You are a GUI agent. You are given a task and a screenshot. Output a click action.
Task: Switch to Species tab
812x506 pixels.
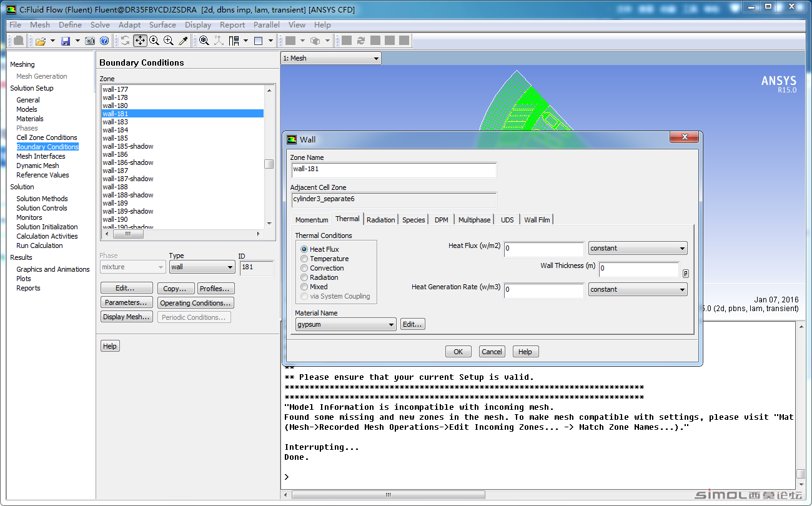(x=413, y=220)
